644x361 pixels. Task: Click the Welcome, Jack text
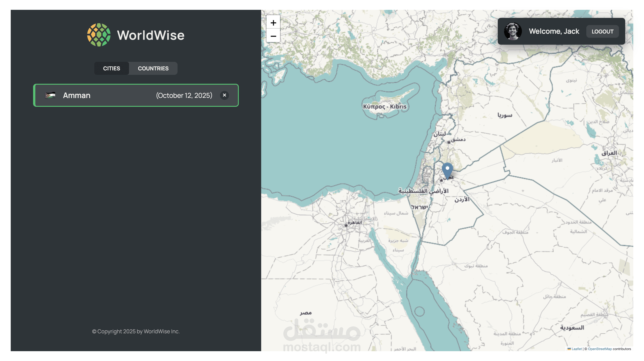554,31
